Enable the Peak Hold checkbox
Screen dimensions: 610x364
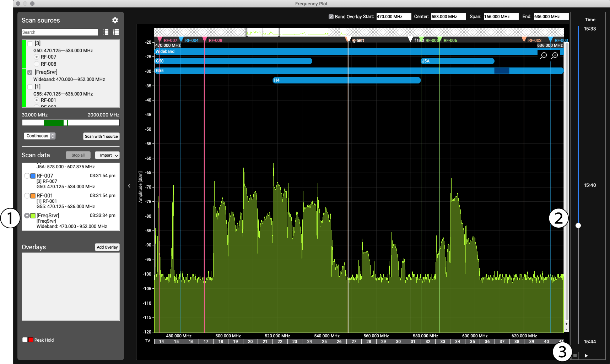(25, 340)
